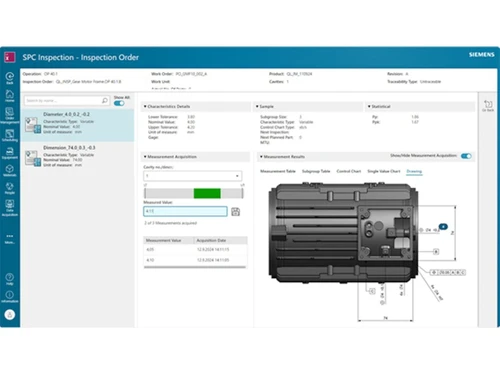Switch to the Measurement Table tab
The height and width of the screenshot is (375, 500).
[x=278, y=171]
